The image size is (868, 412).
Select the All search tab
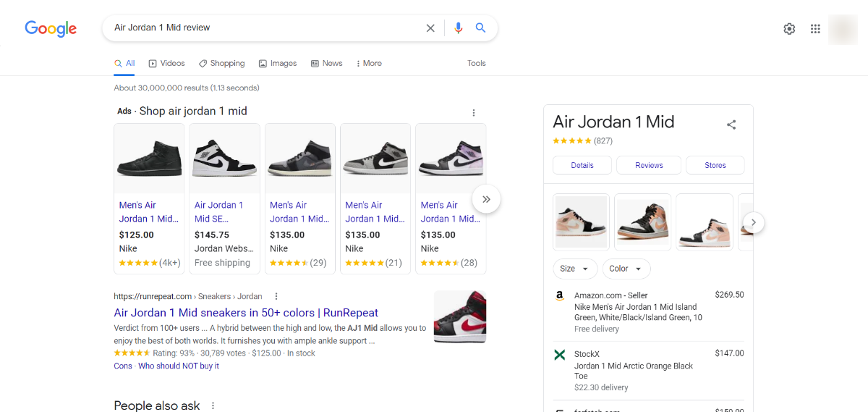(x=124, y=64)
